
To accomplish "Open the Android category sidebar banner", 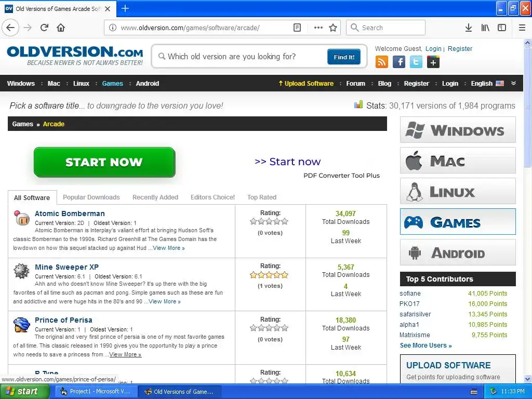I will [x=458, y=252].
